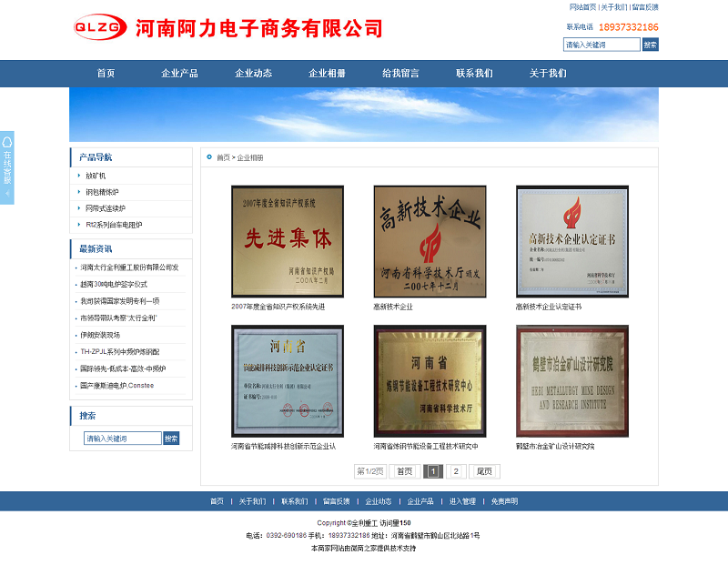
Task: Click the header keyword search field
Action: click(x=602, y=45)
